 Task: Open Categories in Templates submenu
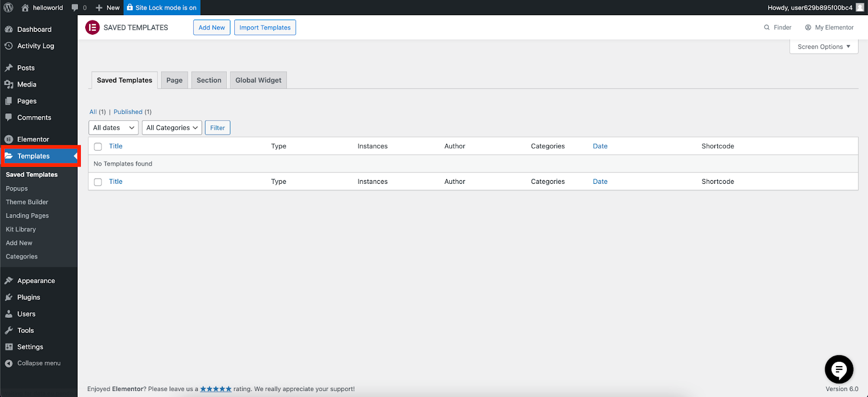point(22,257)
